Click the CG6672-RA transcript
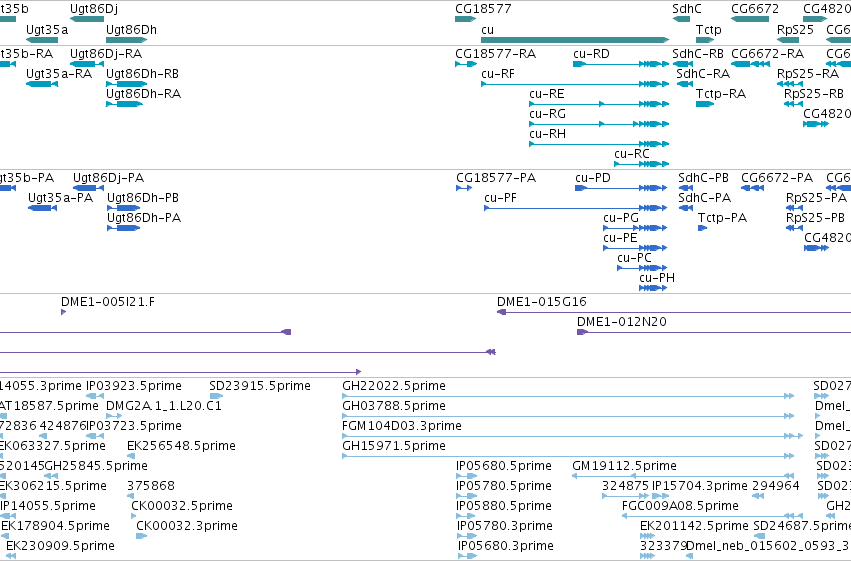Image resolution: width=851 pixels, height=561 pixels. coord(750,64)
